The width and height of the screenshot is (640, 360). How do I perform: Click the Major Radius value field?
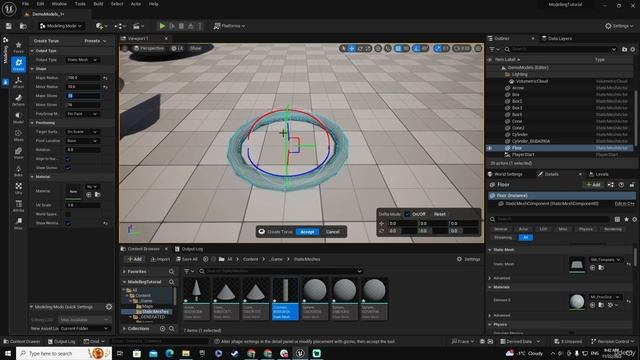[x=82, y=78]
